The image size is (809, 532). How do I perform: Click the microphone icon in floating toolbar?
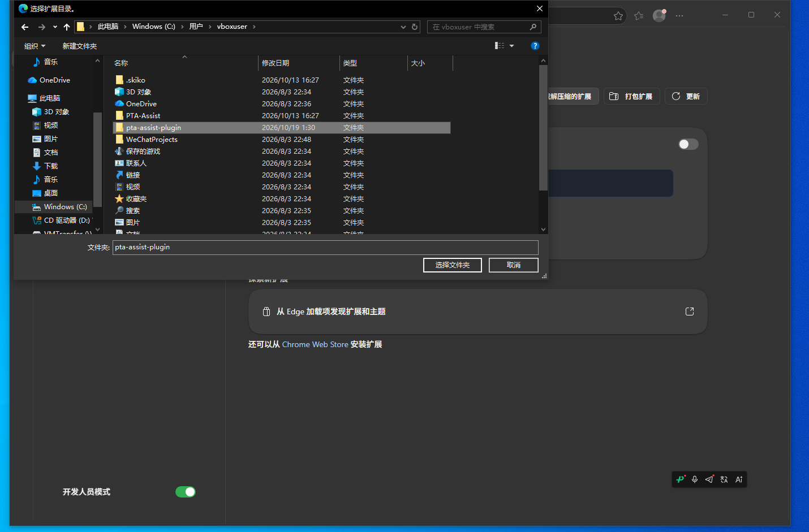pos(695,479)
